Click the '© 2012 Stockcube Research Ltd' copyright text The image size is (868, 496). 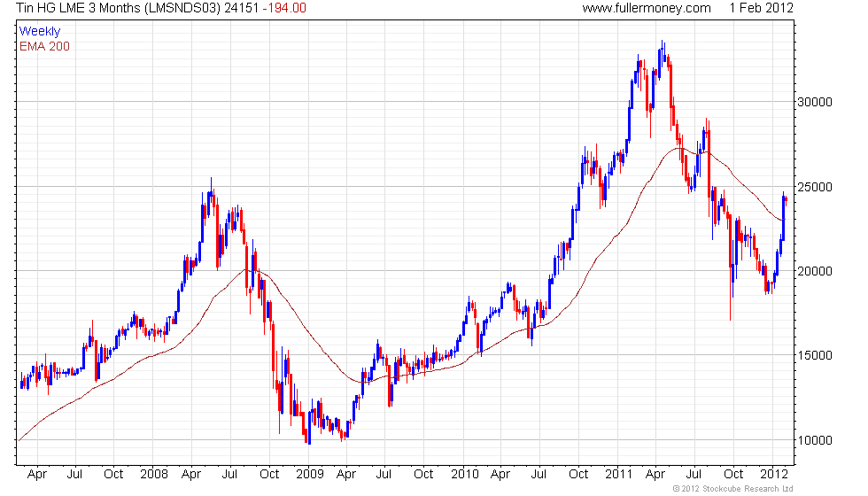(x=733, y=489)
